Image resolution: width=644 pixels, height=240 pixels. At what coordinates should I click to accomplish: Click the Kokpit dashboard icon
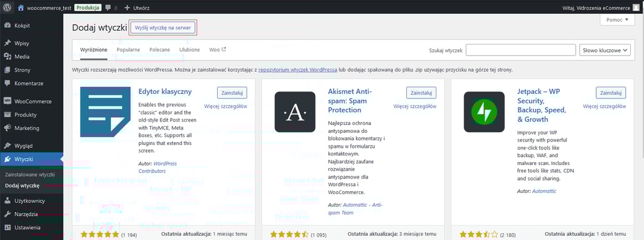coord(7,26)
